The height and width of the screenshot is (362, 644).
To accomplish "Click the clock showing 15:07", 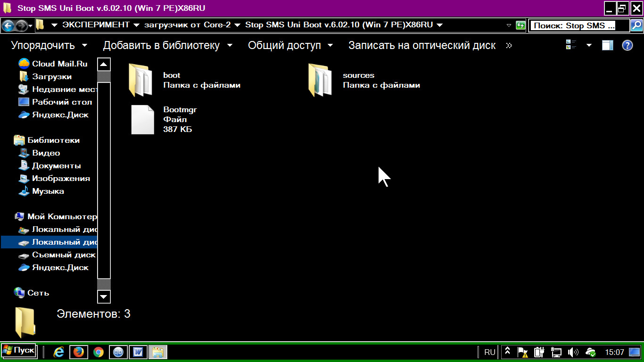I will pos(614,352).
